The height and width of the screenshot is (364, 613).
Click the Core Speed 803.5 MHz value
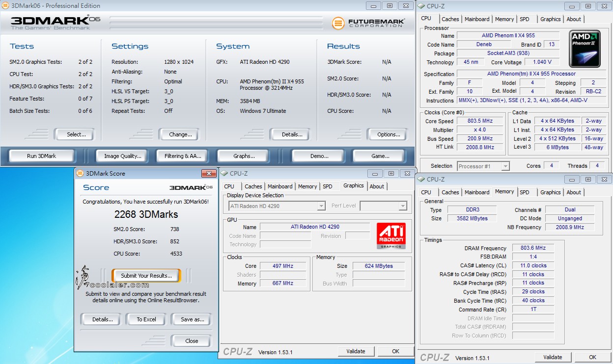pos(480,121)
